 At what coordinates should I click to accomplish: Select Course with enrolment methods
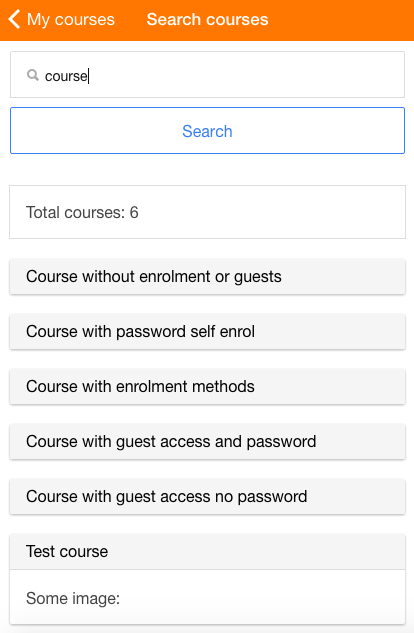coord(207,386)
